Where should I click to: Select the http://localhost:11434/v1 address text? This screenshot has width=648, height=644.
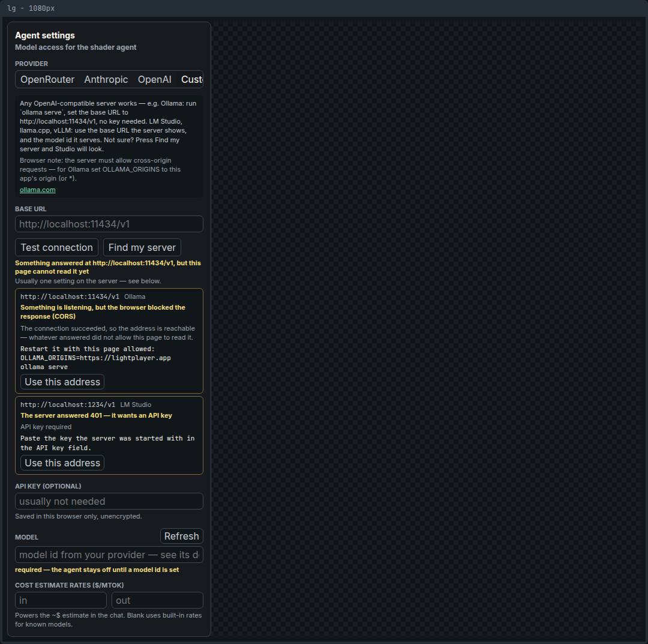pyautogui.click(x=70, y=296)
